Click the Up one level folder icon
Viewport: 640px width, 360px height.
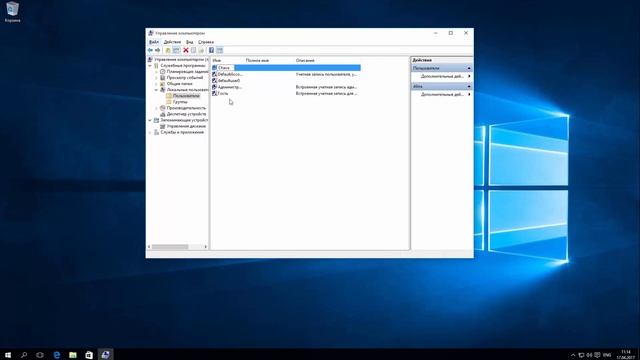pyautogui.click(x=168, y=50)
